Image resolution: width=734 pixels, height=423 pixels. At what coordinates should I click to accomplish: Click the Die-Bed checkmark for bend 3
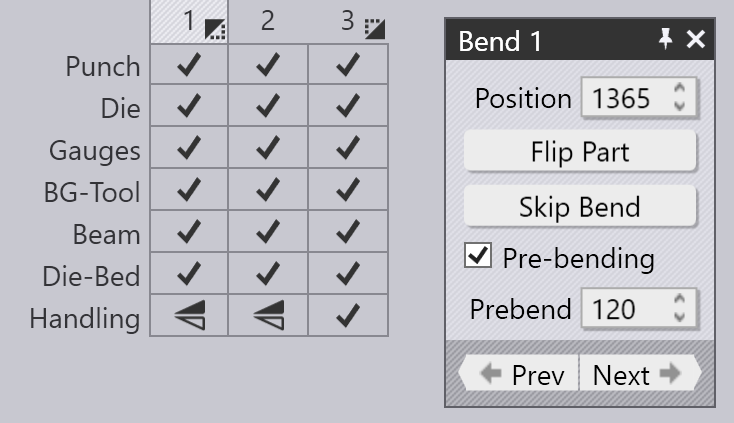coord(347,275)
